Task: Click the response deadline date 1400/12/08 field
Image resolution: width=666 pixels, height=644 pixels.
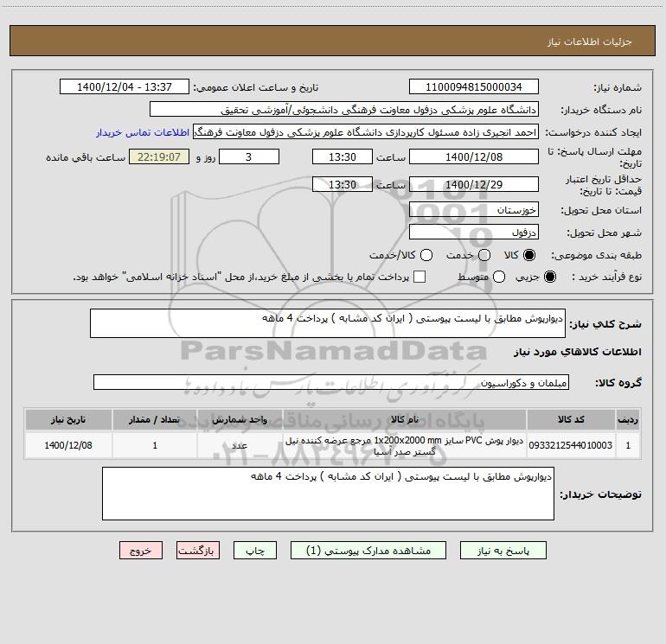Action: (x=474, y=156)
